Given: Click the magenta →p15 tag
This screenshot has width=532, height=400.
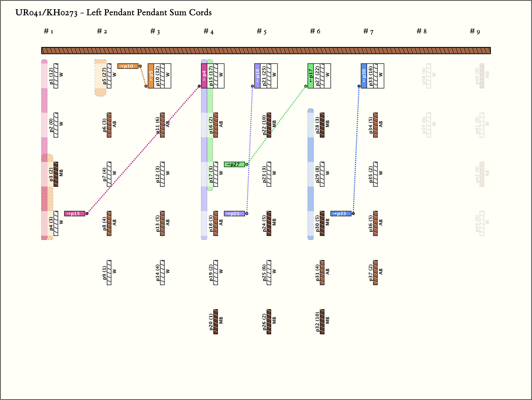Looking at the screenshot, I should tap(75, 214).
